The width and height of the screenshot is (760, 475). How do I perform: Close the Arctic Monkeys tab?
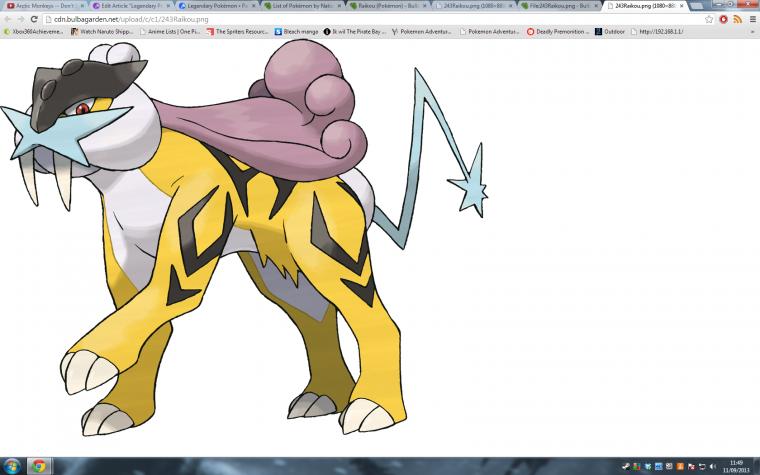[82, 6]
